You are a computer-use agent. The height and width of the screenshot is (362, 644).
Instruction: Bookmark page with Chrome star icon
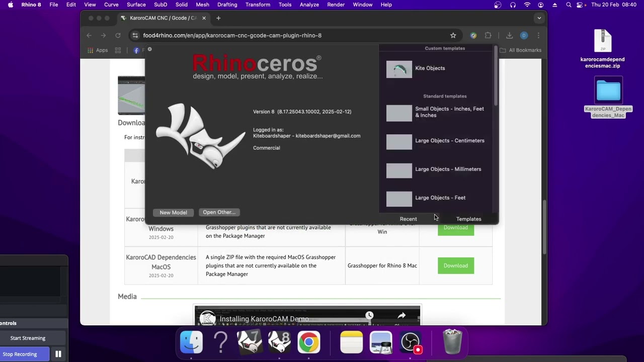[453, 35]
